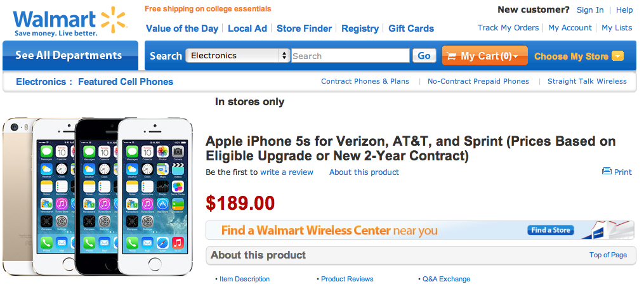The height and width of the screenshot is (289, 644).
Task: Click the Sign In link
Action: pos(590,10)
